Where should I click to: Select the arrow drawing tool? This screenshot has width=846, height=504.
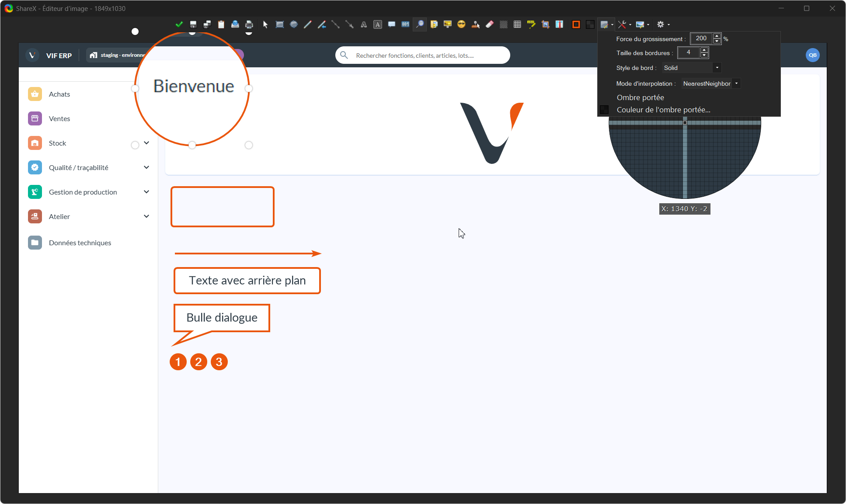pyautogui.click(x=349, y=24)
